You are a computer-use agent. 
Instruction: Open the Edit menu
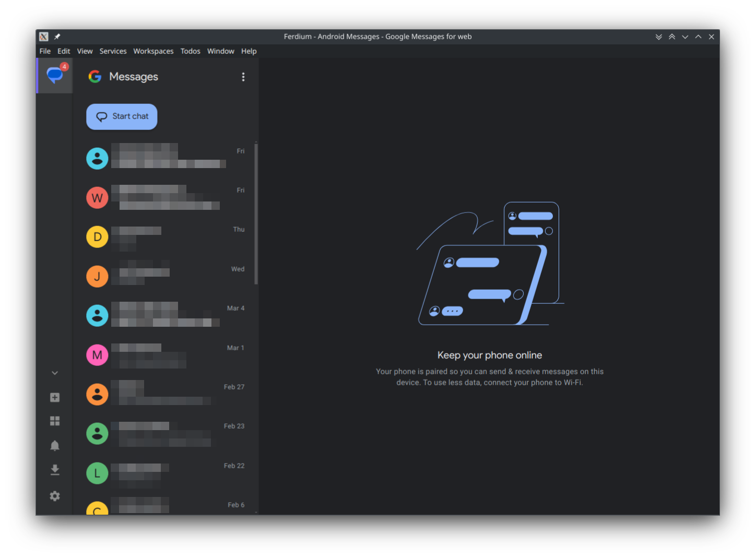[x=64, y=51]
